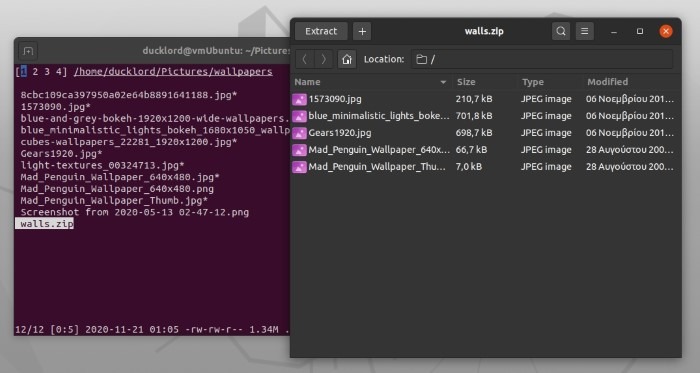Click terminal status line 12/12 [0:5]
The height and width of the screenshot is (373, 700).
click(x=152, y=329)
